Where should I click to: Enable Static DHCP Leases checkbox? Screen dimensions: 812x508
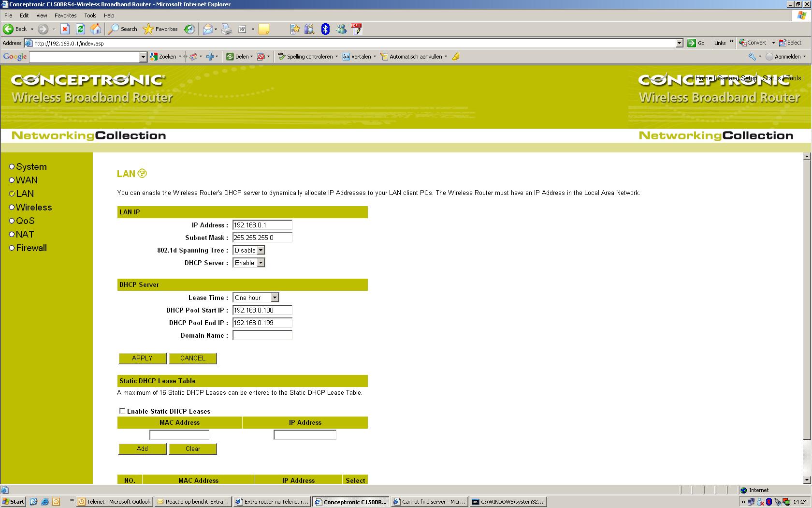tap(122, 411)
